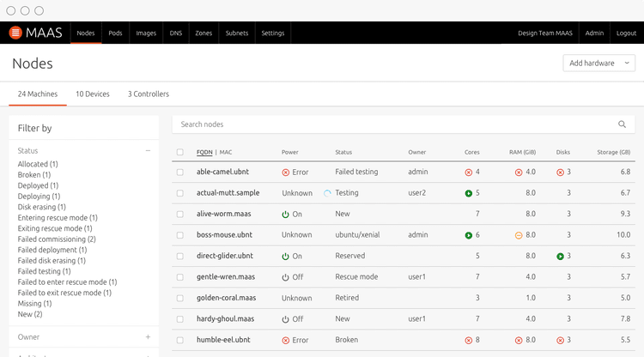This screenshot has height=357, width=644.
Task: Check the humble-eel.ubnt row checkbox
Action: [x=180, y=340]
